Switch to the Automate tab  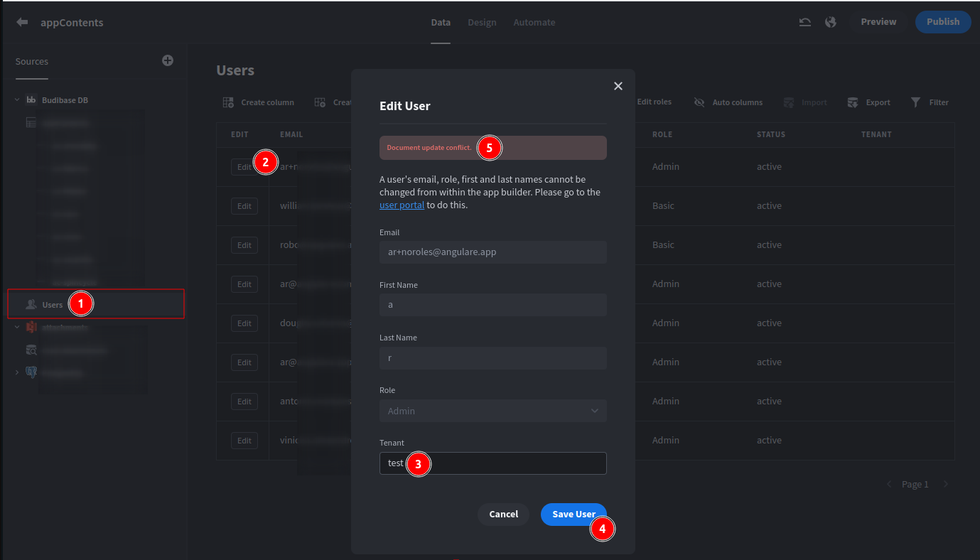coord(534,22)
